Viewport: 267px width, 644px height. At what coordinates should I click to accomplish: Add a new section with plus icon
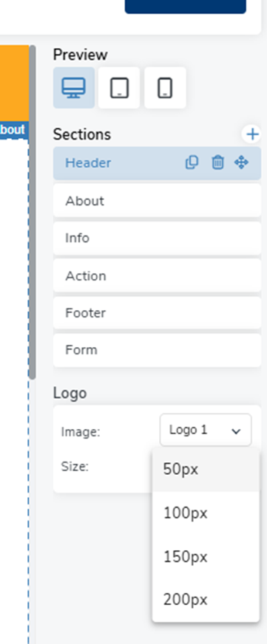click(252, 134)
